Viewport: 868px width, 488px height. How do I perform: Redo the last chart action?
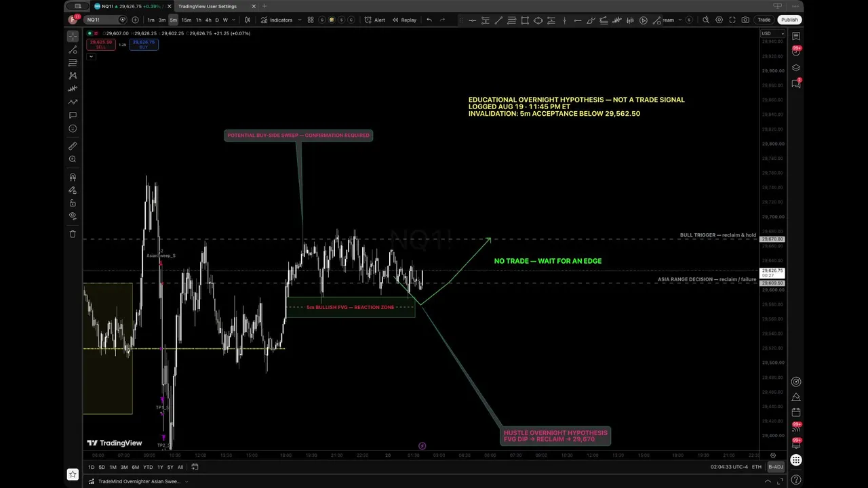coord(443,20)
